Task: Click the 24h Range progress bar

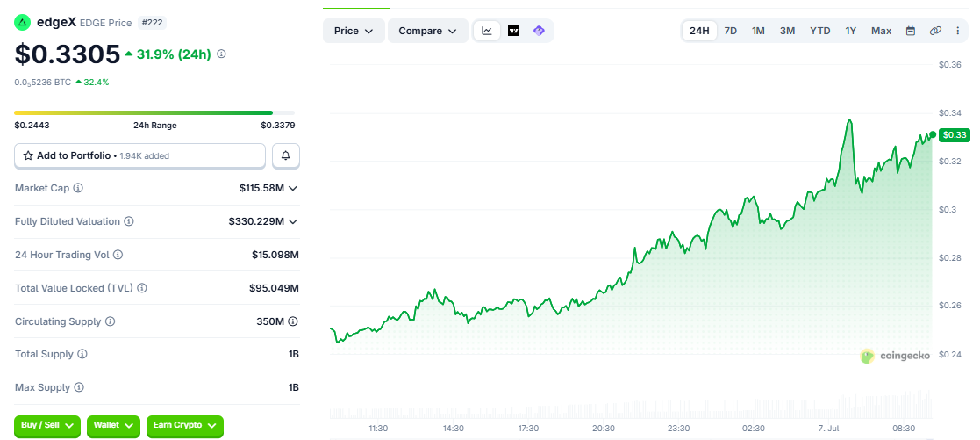Action: click(154, 112)
